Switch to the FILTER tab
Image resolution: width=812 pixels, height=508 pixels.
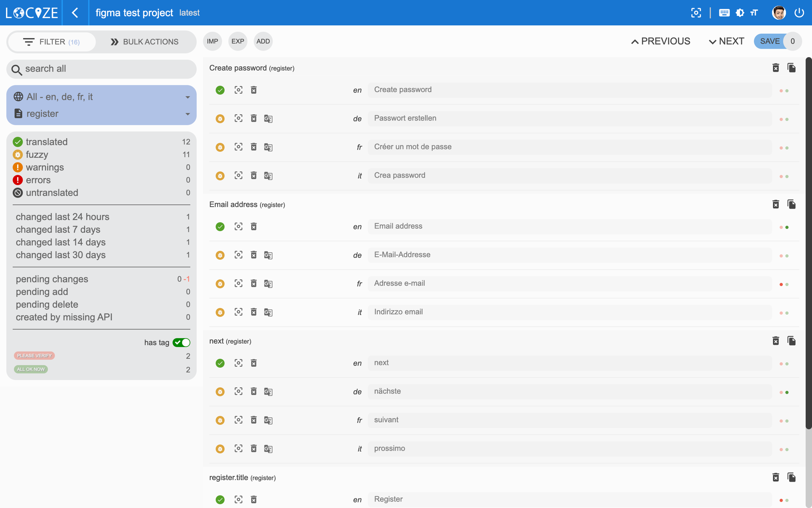tap(52, 42)
